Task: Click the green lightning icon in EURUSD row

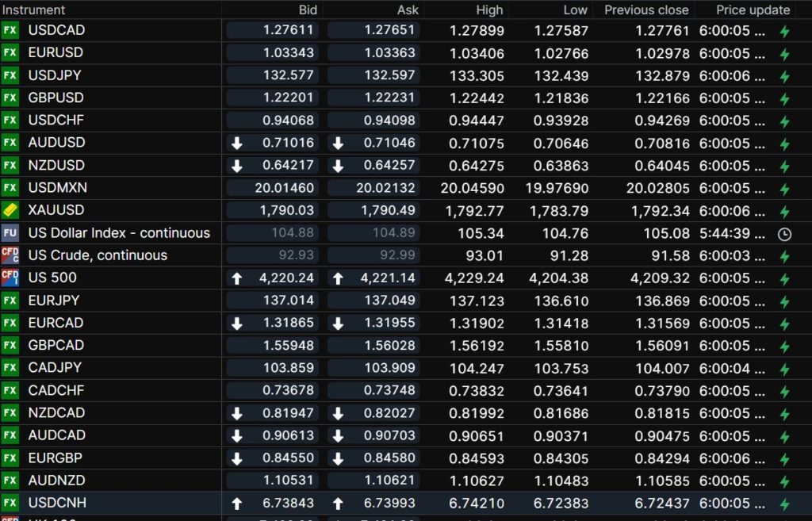Action: pos(784,54)
